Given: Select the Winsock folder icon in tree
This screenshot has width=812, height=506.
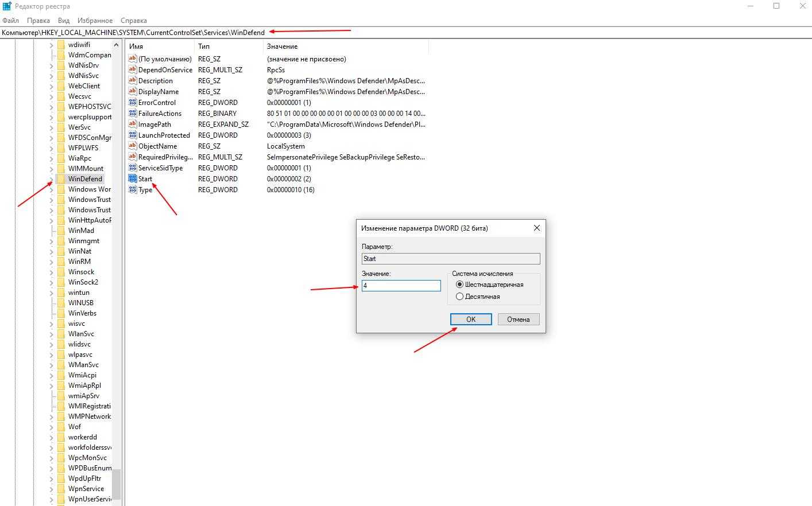Looking at the screenshot, I should (x=60, y=272).
